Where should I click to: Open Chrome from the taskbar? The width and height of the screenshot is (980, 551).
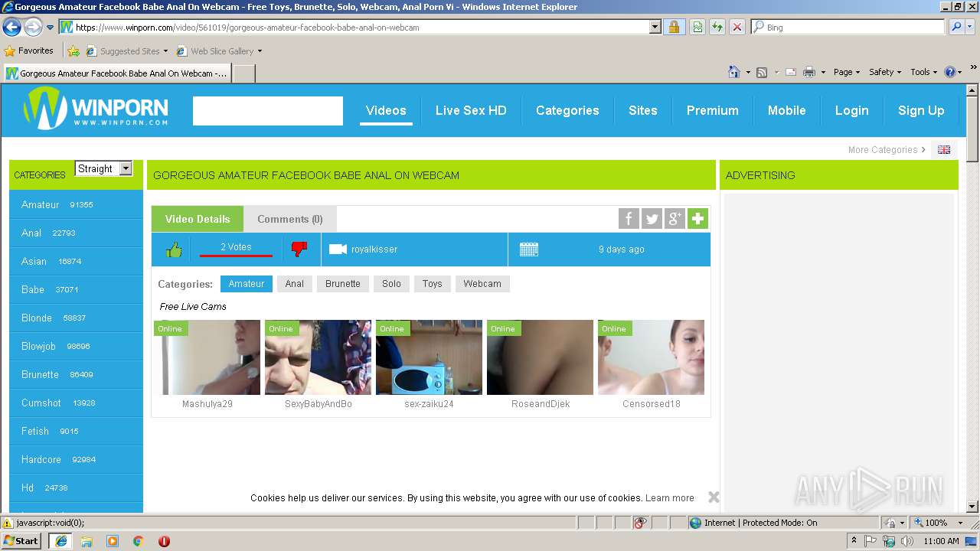[x=138, y=541]
